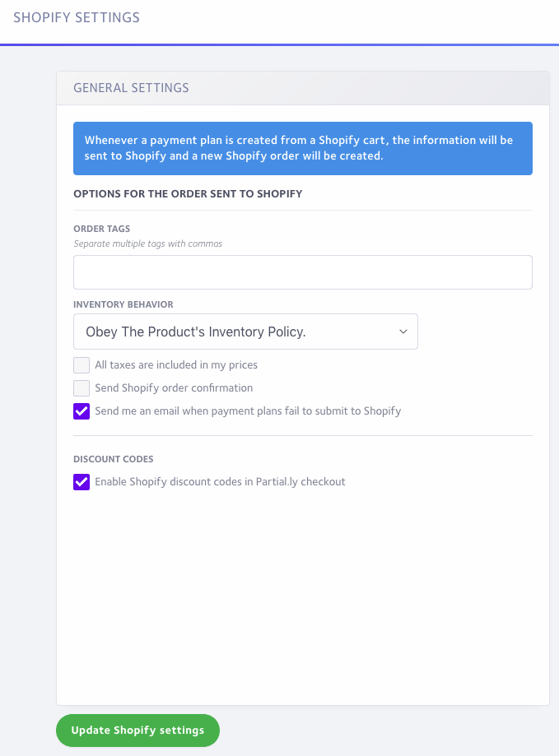Image resolution: width=559 pixels, height=756 pixels.
Task: Click the 'Separate multiple tags with commas' hint
Action: (147, 244)
